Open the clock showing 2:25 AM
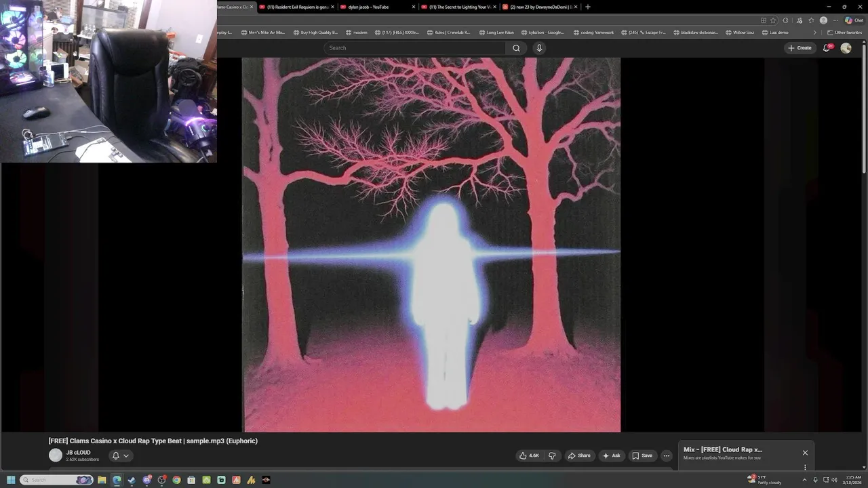Viewport: 868px width, 488px height. 853,480
